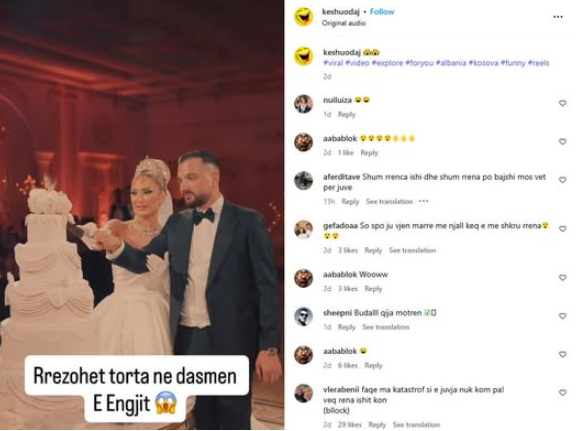Reply to nuiluiza's comment

click(346, 114)
